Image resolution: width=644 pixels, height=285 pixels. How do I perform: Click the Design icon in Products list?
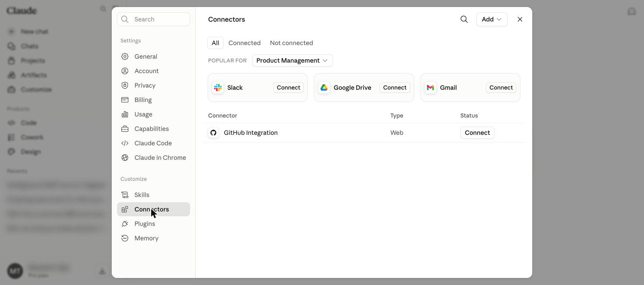pos(11,152)
